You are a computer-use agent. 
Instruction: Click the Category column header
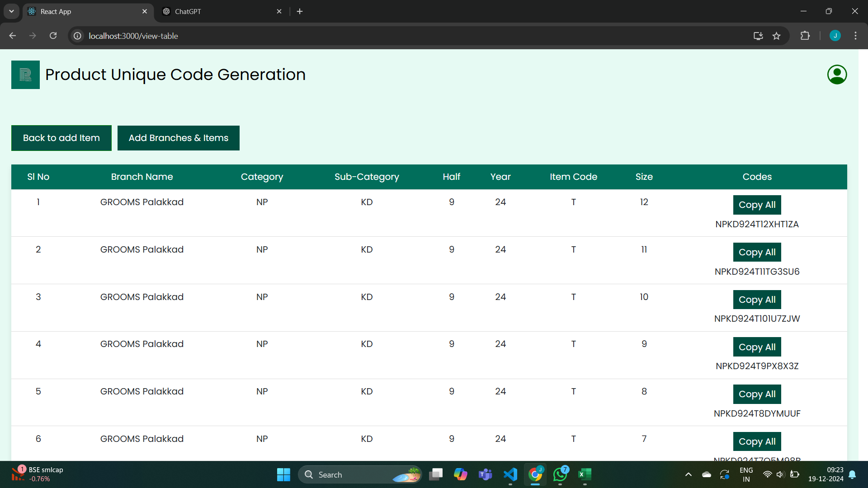(262, 177)
